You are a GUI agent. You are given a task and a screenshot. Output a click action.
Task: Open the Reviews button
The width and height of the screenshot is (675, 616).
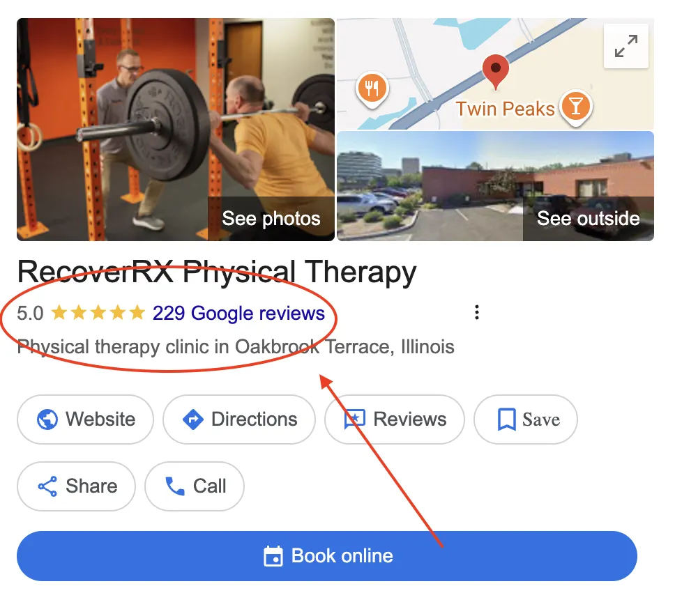[395, 419]
